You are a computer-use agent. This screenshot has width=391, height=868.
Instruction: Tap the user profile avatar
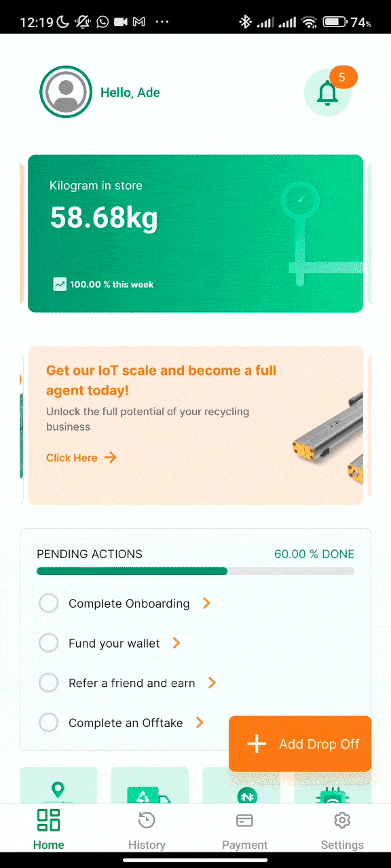click(x=66, y=92)
